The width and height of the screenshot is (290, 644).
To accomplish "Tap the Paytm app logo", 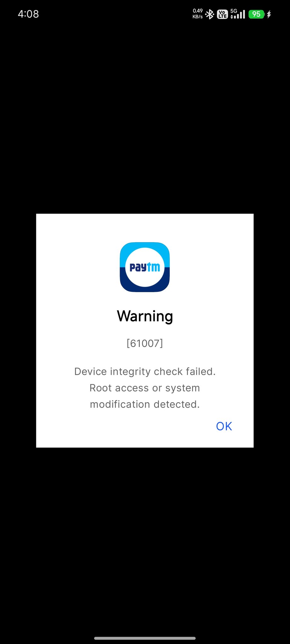I will (145, 267).
